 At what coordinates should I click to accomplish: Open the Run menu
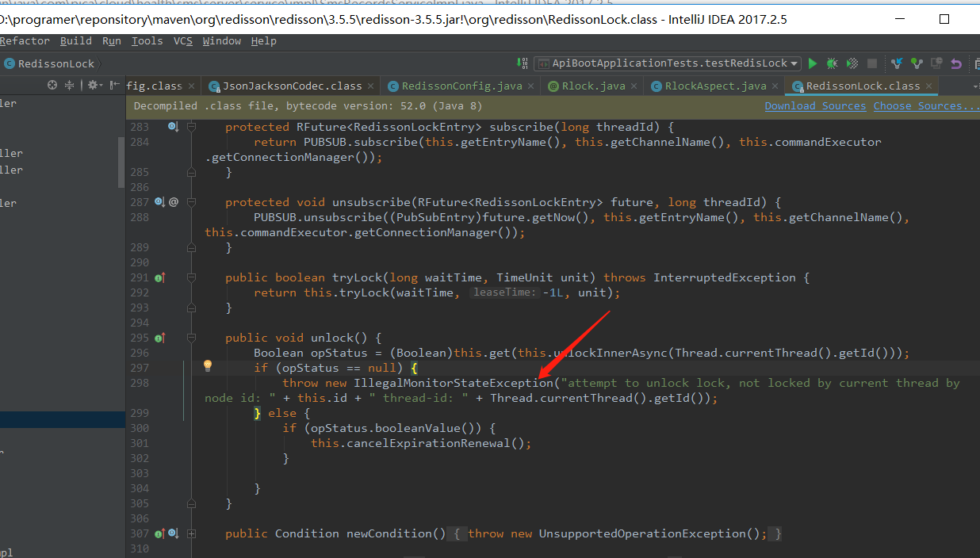click(112, 41)
